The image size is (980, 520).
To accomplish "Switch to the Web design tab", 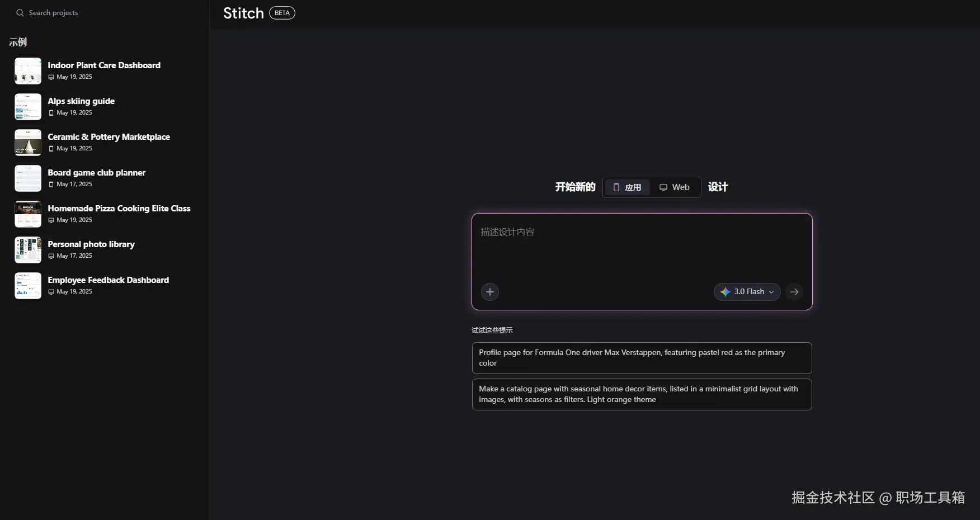I will click(675, 187).
